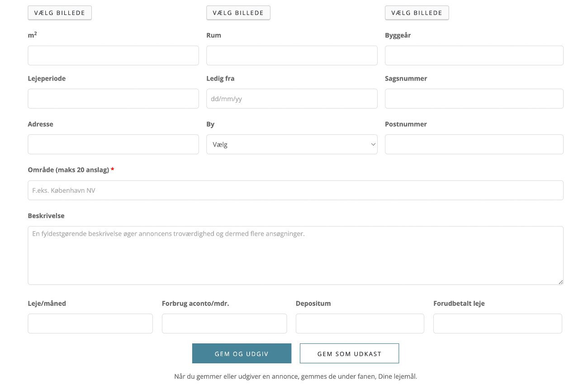Select the Byggeår text field
Viewport: 588px width, 390px height.
474,55
